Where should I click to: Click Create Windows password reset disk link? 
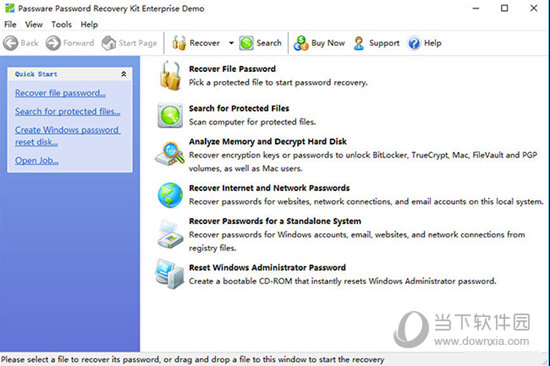67,136
